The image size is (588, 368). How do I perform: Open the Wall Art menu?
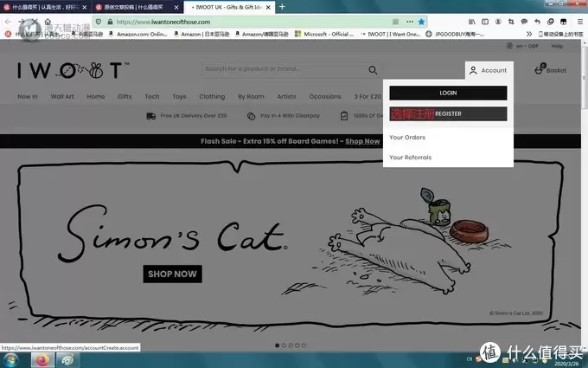(62, 96)
